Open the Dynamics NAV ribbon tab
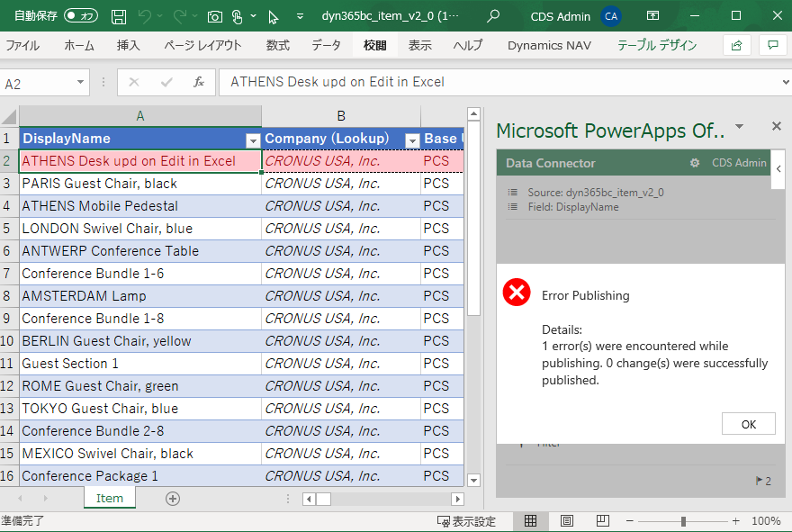Image resolution: width=792 pixels, height=532 pixels. pyautogui.click(x=549, y=45)
